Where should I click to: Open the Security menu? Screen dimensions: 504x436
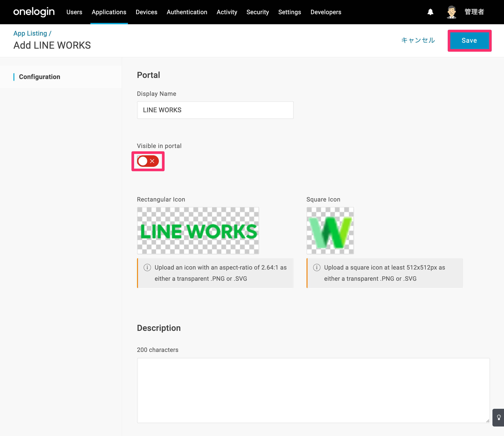[x=258, y=12]
